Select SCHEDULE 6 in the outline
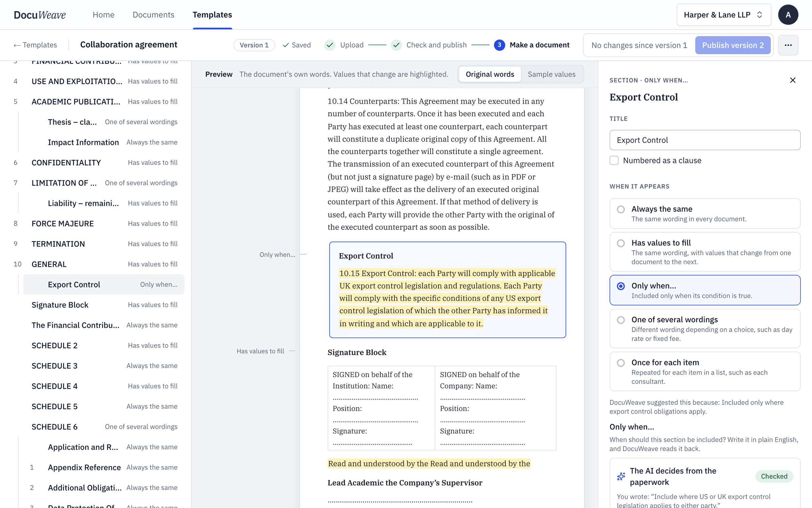Viewport: 812px width, 508px height. (x=96, y=427)
